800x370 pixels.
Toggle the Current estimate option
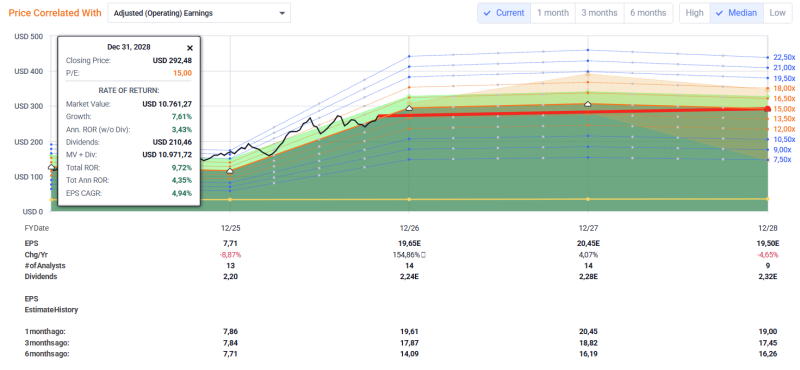click(x=504, y=13)
